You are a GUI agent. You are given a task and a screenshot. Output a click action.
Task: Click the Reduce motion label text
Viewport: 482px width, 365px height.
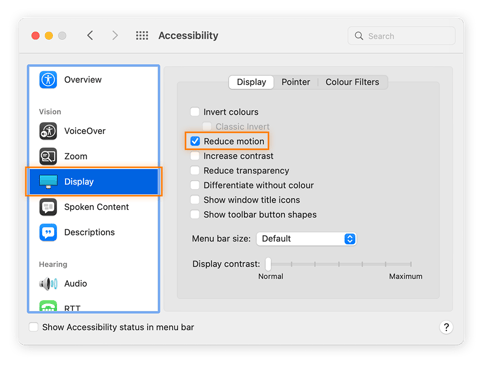click(x=234, y=141)
